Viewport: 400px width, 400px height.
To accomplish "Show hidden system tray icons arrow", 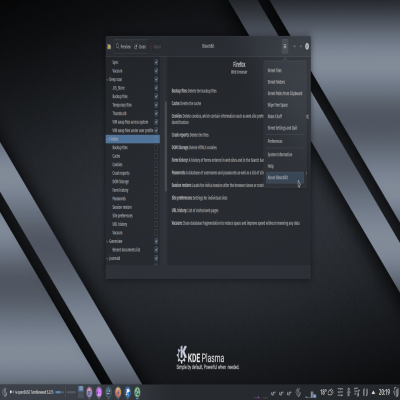I will click(x=373, y=392).
